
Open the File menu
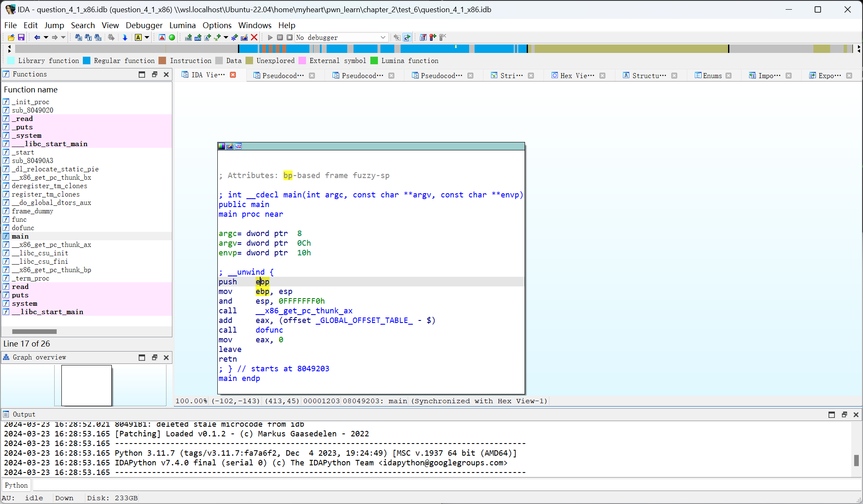point(11,25)
